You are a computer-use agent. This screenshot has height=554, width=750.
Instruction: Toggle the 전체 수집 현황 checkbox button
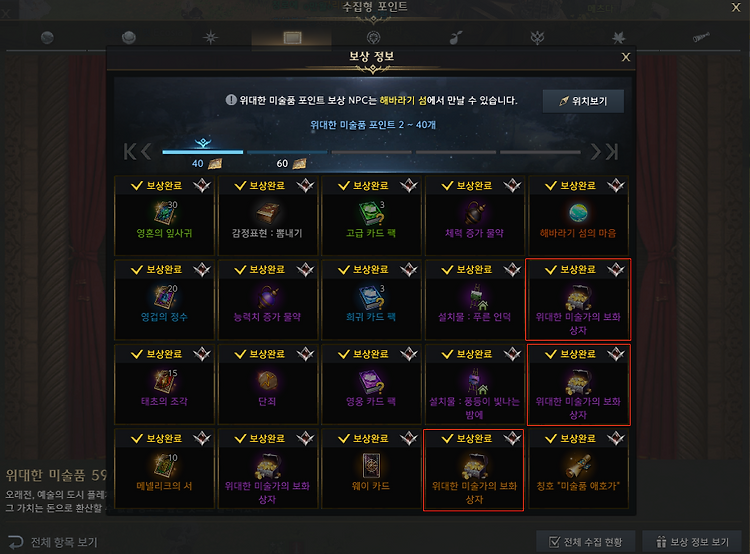coord(586,542)
